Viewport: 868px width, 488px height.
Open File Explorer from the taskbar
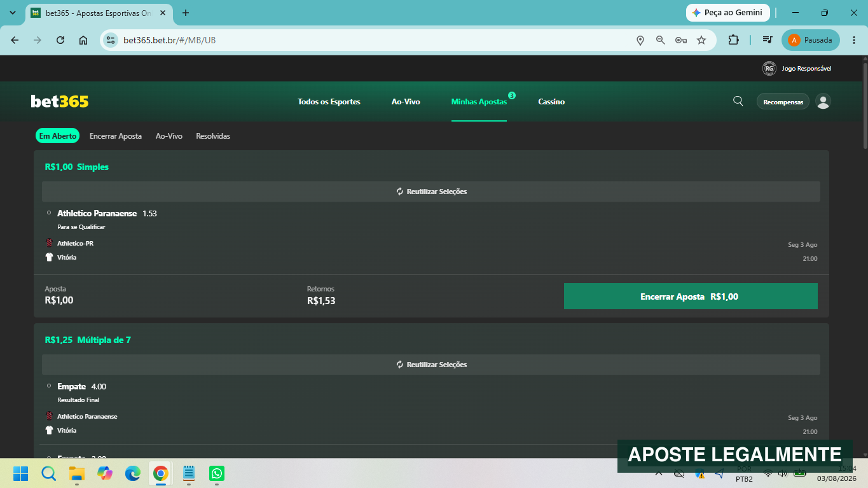click(x=77, y=473)
